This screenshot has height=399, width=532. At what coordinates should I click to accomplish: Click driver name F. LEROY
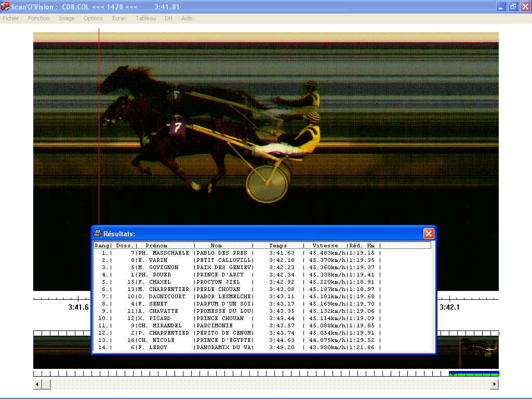[x=153, y=348]
